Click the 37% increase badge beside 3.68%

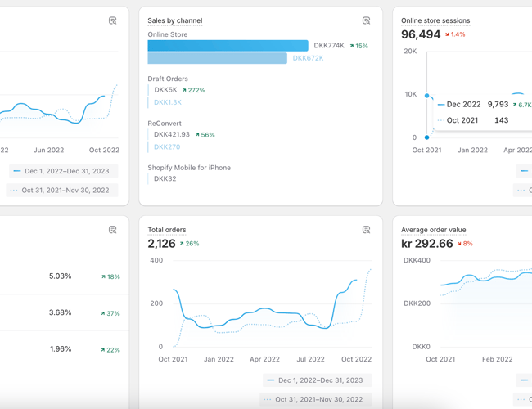click(110, 313)
